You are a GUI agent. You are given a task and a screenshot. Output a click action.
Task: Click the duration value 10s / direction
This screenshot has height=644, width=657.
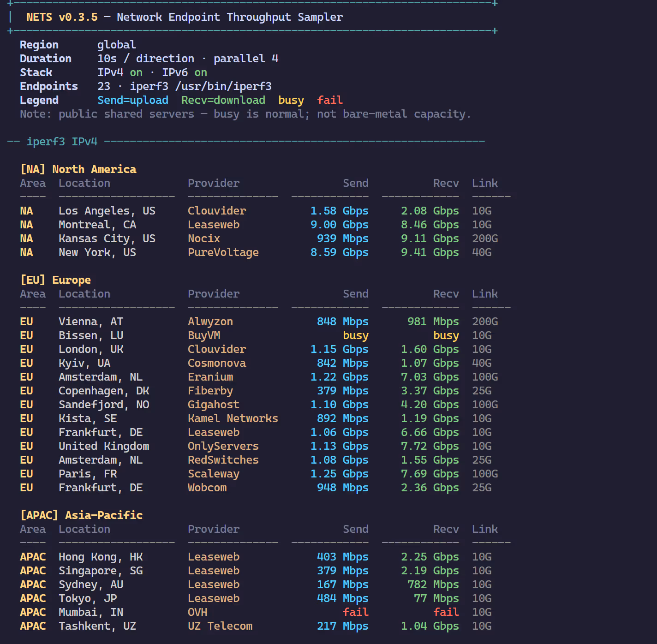click(x=146, y=59)
